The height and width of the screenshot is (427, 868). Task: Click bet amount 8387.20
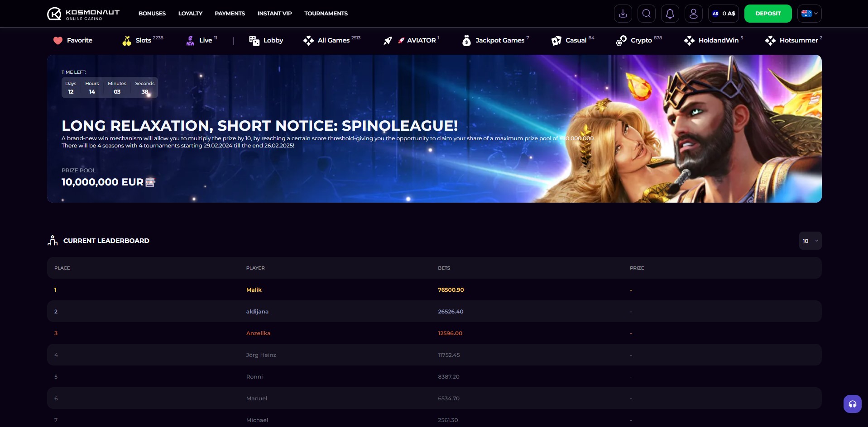pyautogui.click(x=448, y=376)
